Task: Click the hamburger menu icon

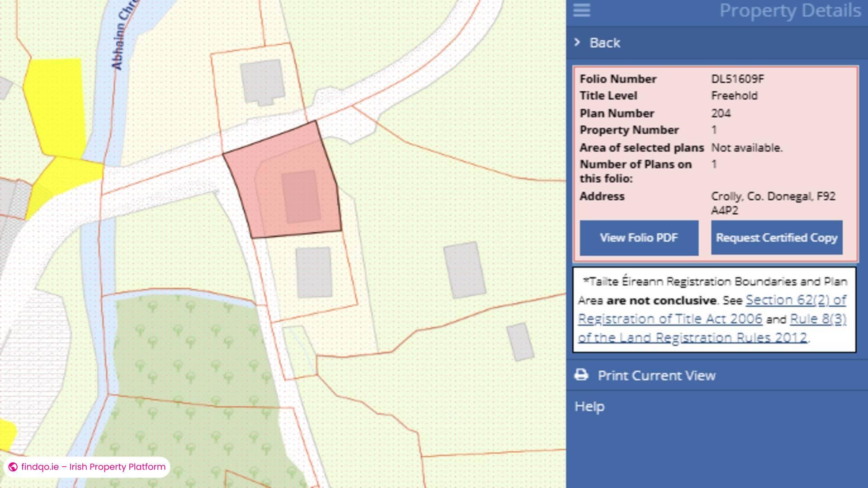Action: click(x=581, y=10)
